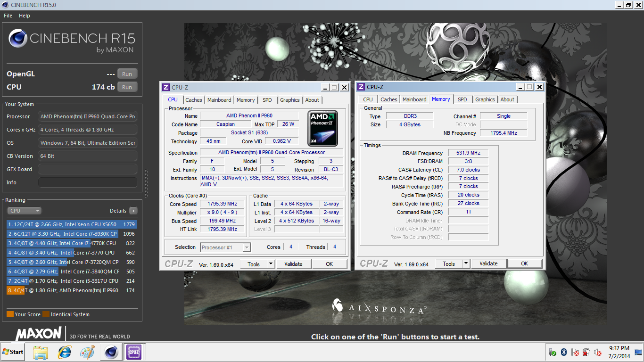Click the Processor name field in Cinebench
This screenshot has height=362, width=644.
tap(88, 116)
